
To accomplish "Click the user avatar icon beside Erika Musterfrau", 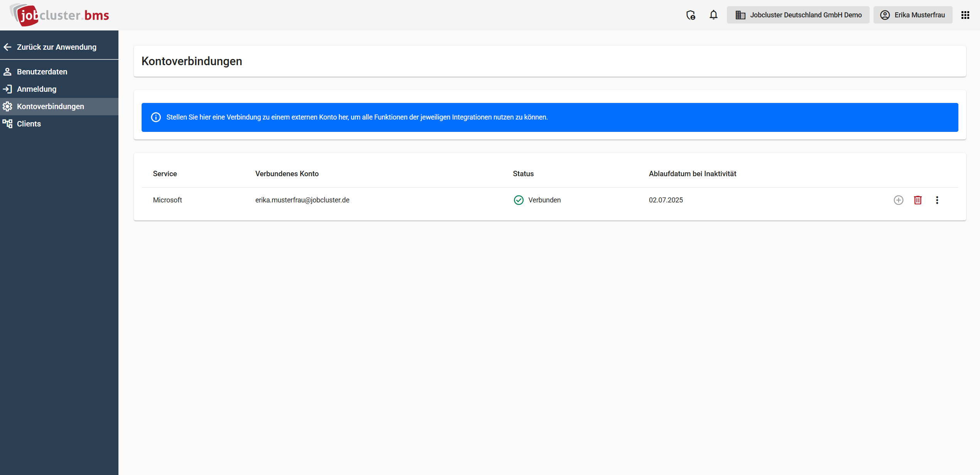I will (x=885, y=15).
